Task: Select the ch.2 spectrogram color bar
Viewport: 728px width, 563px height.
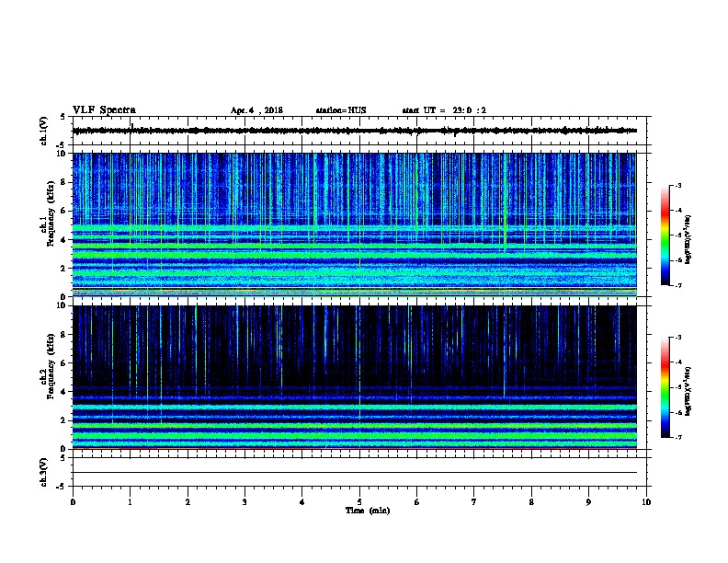Action: (665, 387)
